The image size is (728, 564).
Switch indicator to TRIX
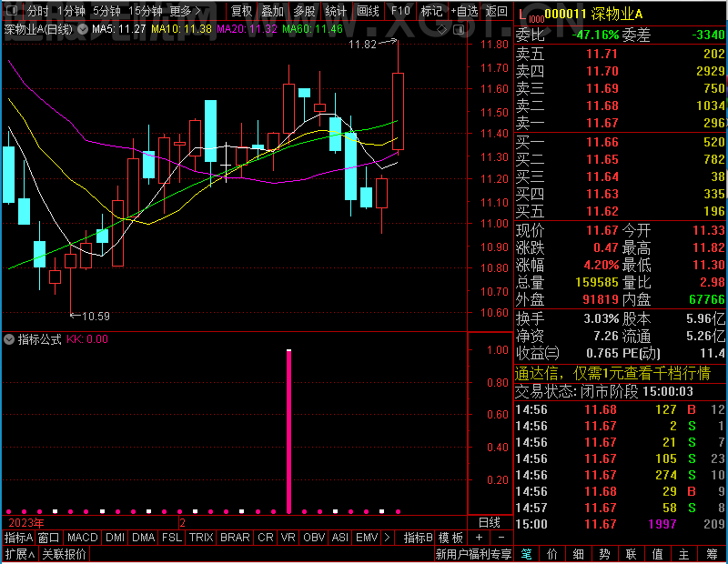click(201, 538)
